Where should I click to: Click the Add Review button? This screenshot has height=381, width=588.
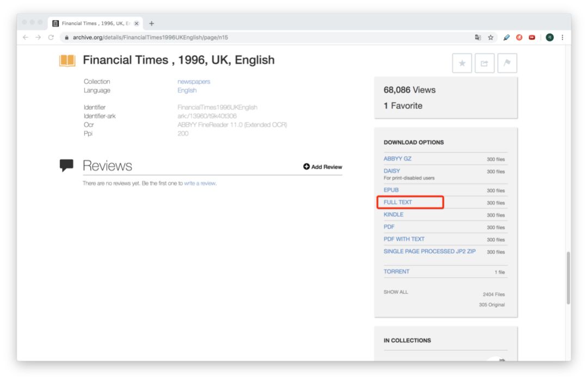pos(322,167)
